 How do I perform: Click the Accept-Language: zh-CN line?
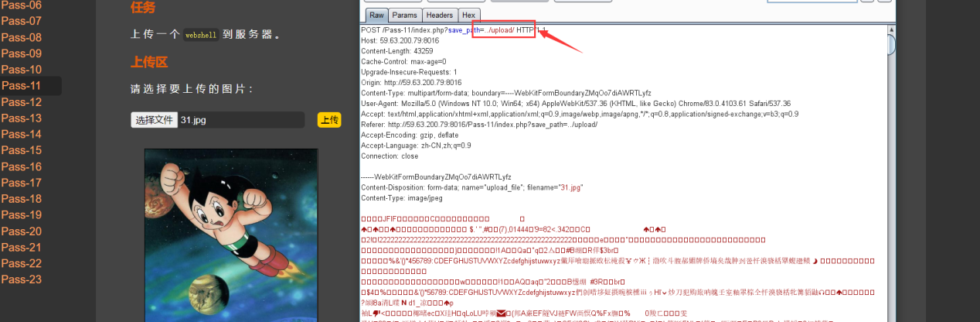click(416, 145)
